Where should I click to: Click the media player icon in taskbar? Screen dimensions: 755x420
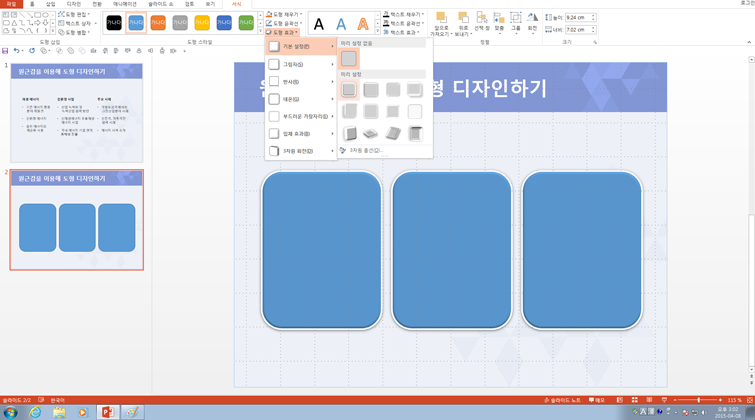(83, 412)
